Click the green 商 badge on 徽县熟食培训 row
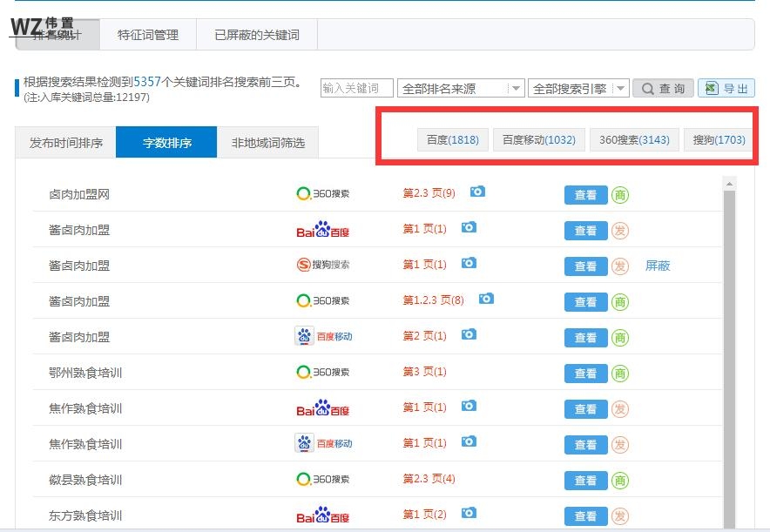 pyautogui.click(x=618, y=480)
